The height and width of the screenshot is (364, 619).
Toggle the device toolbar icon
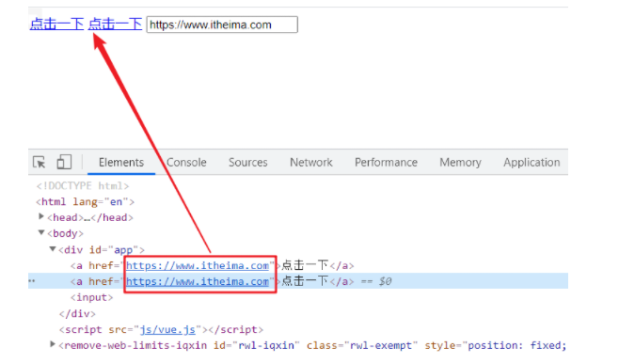[64, 162]
